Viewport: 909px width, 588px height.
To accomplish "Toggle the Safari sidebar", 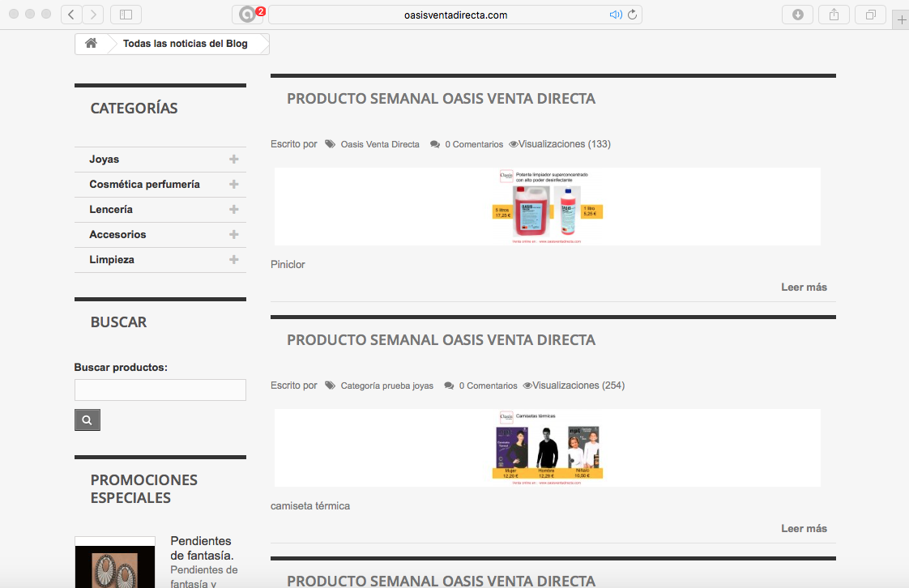I will pos(126,15).
